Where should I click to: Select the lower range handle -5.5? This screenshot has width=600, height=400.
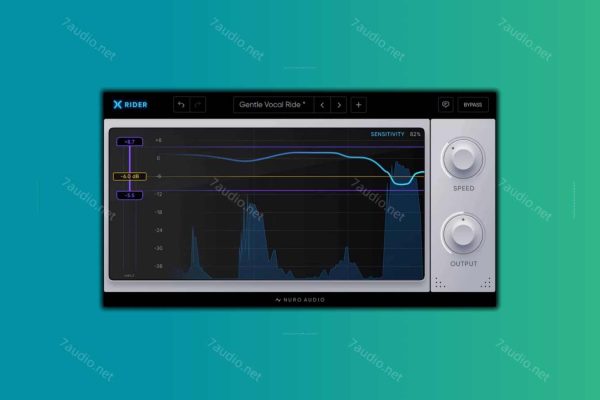click(130, 195)
